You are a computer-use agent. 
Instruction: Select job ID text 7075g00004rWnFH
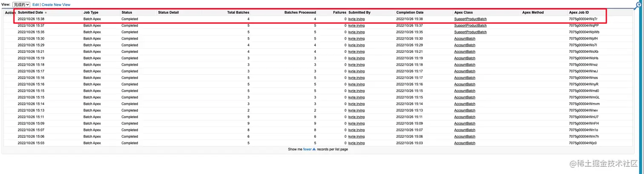tap(584, 124)
